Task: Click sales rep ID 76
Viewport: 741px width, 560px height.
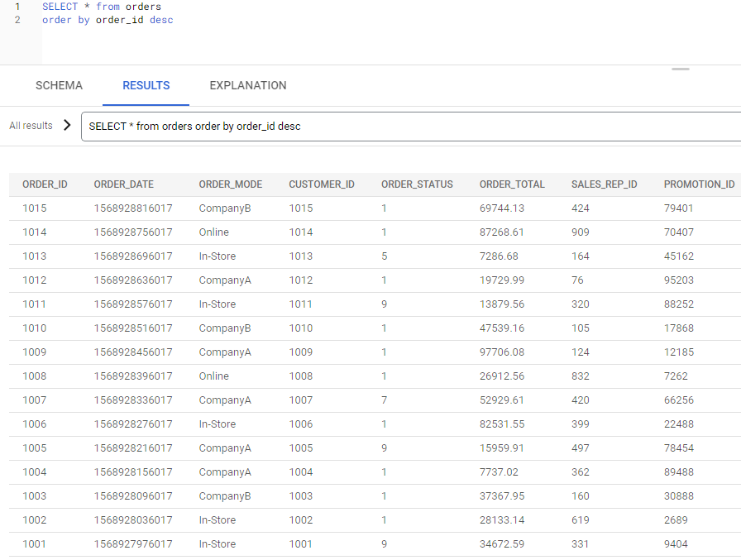Action: [x=577, y=280]
